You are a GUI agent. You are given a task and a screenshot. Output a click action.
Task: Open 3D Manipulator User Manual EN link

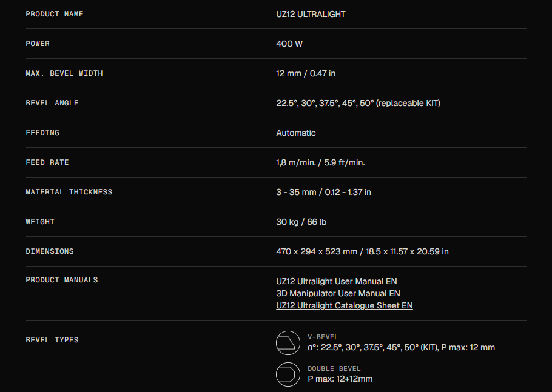tap(338, 293)
